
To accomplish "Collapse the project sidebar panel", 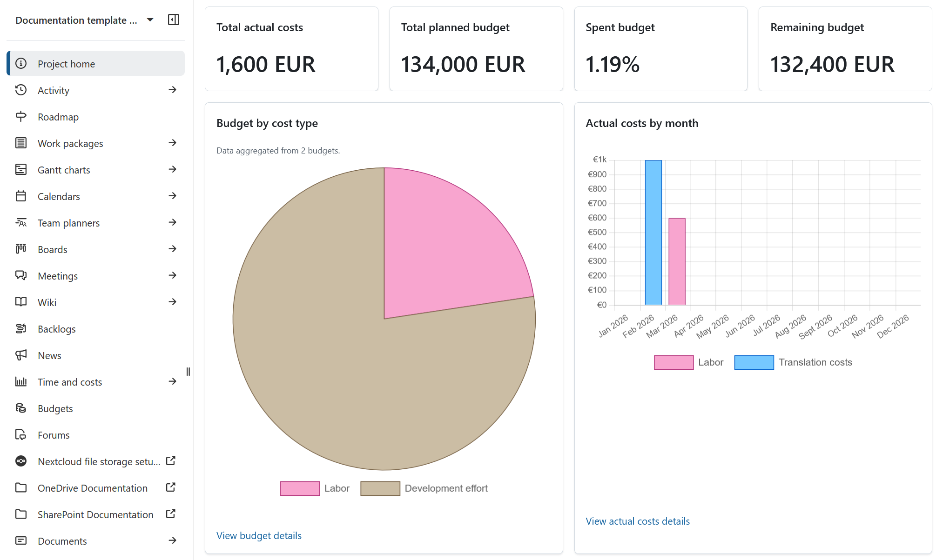I will (x=173, y=20).
